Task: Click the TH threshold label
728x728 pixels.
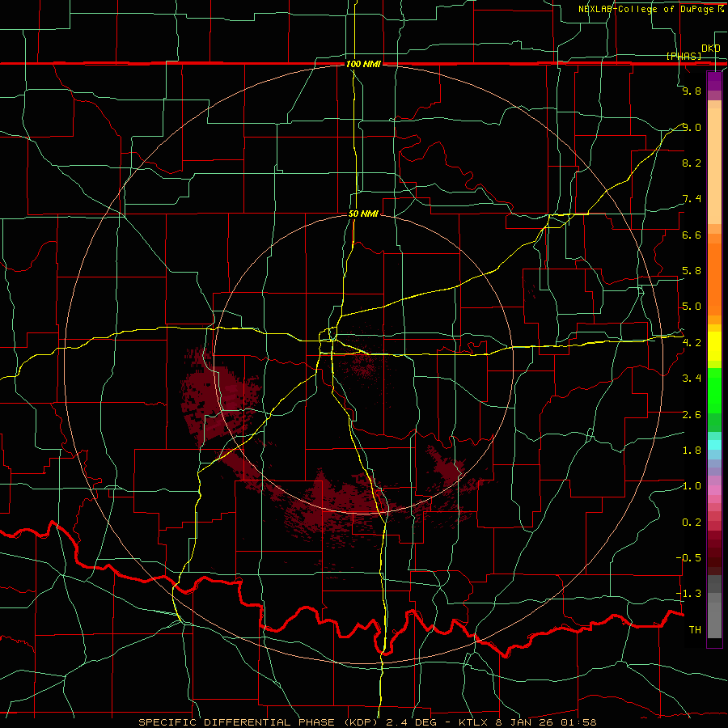Action: tap(695, 630)
